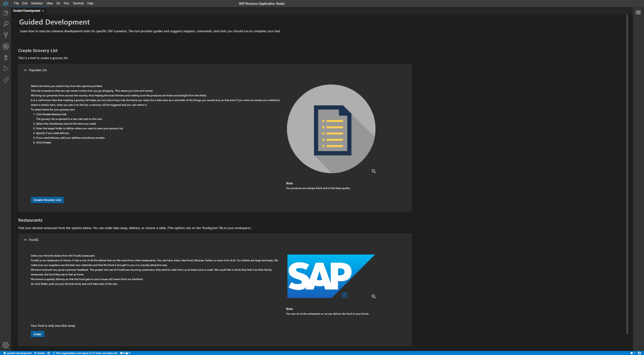Click the 'This is a tool to create a grocery list' text

43,58
